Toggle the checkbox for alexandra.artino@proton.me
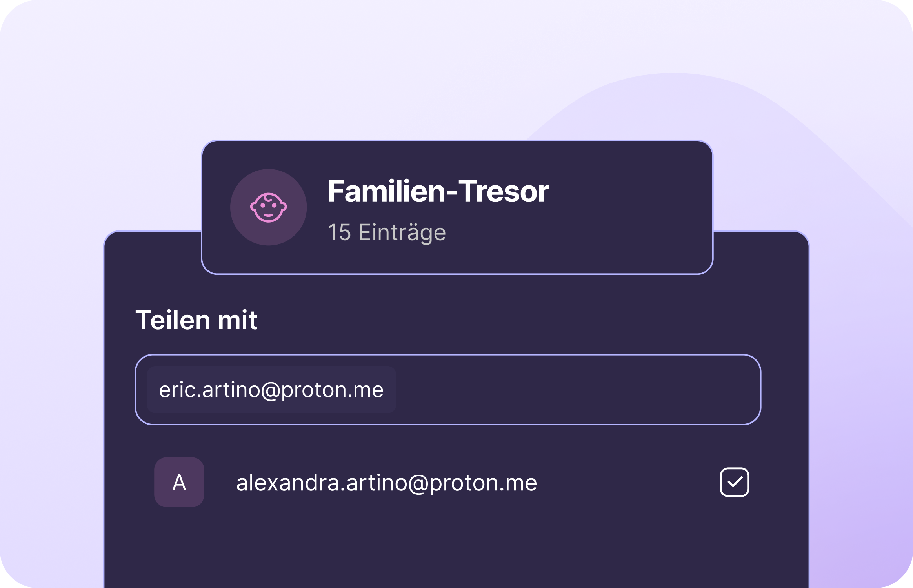This screenshot has width=913, height=588. [734, 482]
